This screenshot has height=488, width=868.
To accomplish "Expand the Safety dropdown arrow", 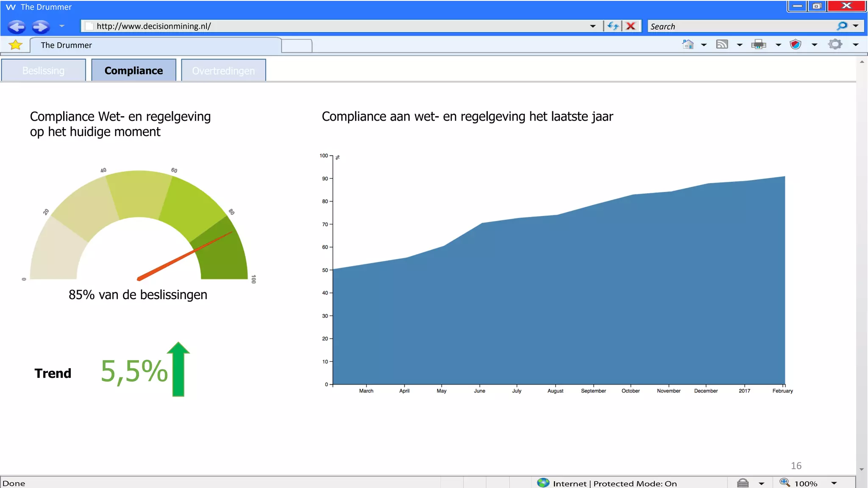I will pos(814,44).
